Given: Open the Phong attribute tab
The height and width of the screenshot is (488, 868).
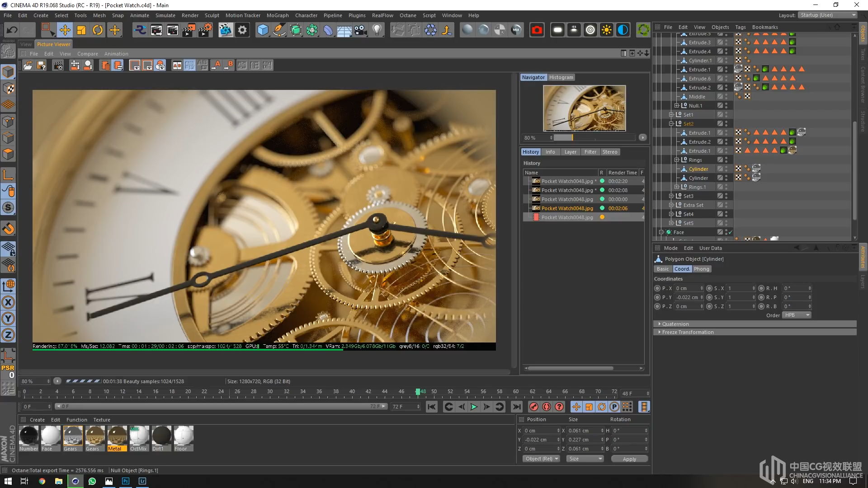Looking at the screenshot, I should (702, 269).
